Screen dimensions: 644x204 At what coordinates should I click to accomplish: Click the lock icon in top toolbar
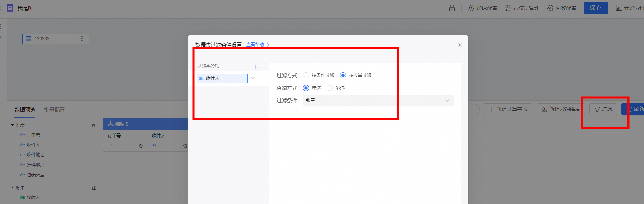tap(452, 8)
